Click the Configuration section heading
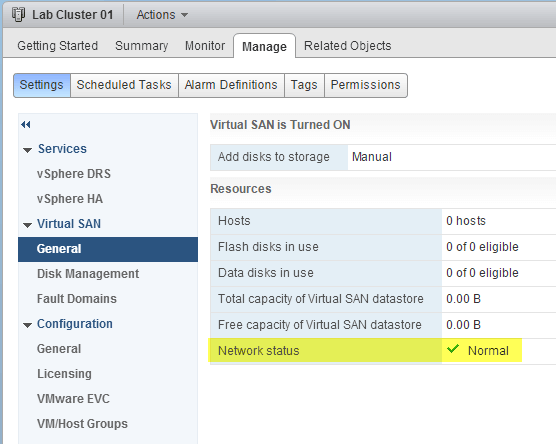Image resolution: width=556 pixels, height=444 pixels. (74, 324)
